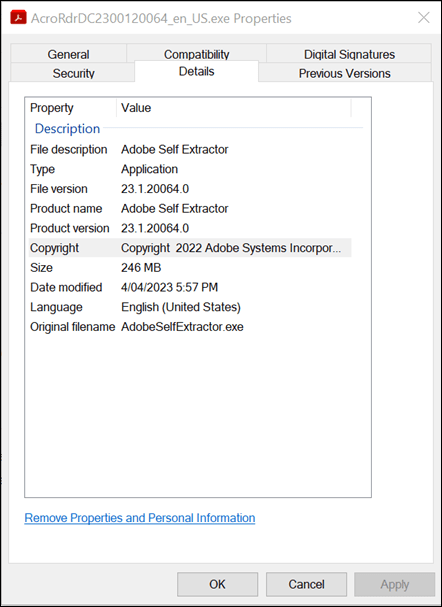Click the Apply button

pos(394,584)
